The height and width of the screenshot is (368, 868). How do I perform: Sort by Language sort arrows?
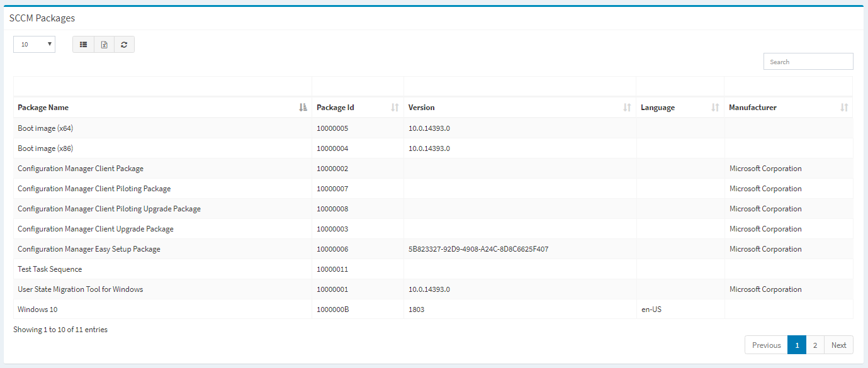[x=715, y=108]
